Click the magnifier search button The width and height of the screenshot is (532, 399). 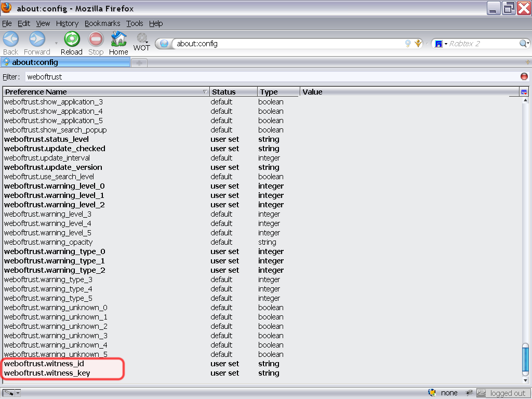click(523, 44)
